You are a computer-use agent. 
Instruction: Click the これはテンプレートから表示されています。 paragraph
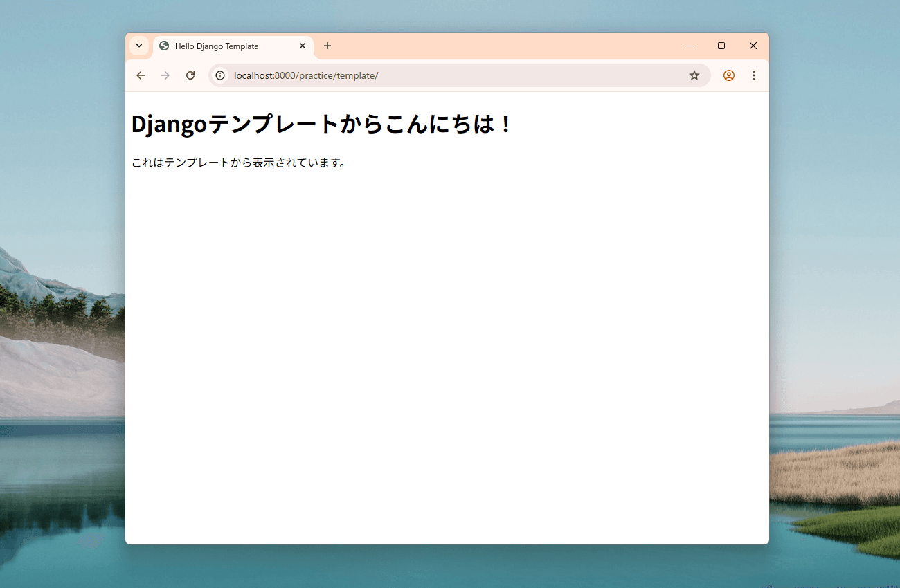240,163
